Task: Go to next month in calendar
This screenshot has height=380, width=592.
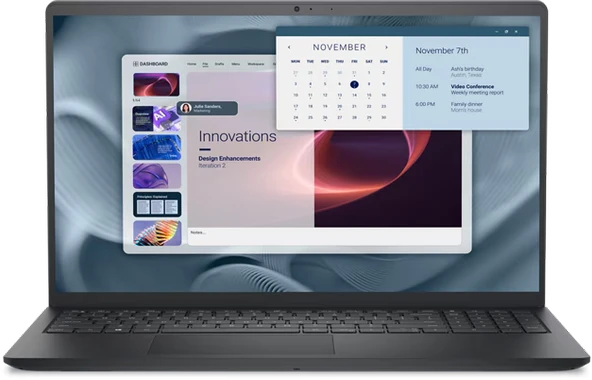Action: pyautogui.click(x=386, y=47)
